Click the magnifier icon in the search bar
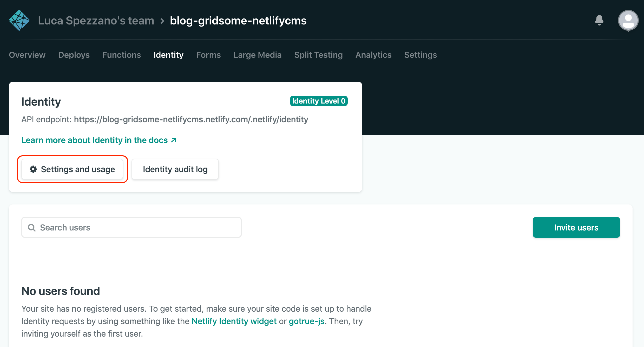Image resolution: width=644 pixels, height=347 pixels. [x=32, y=227]
